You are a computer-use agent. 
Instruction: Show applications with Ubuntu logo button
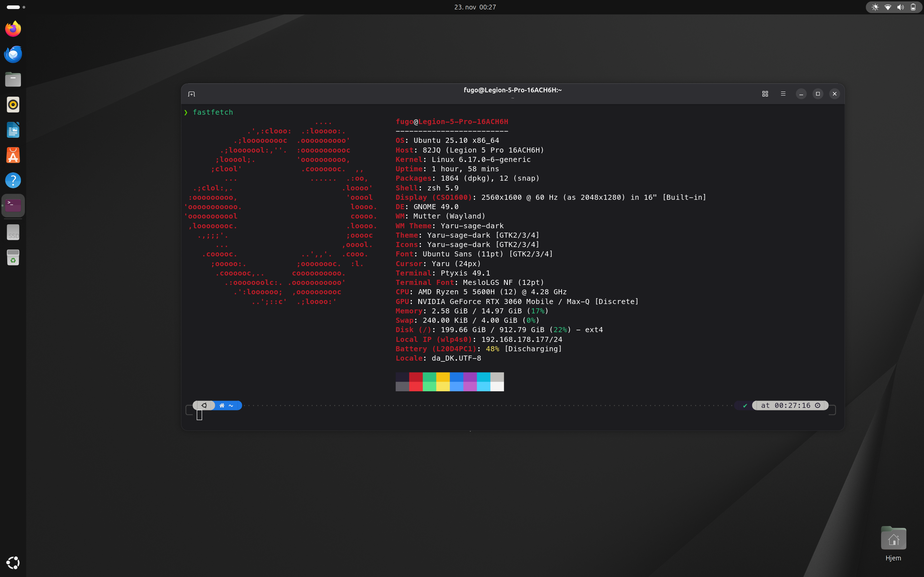[13, 563]
